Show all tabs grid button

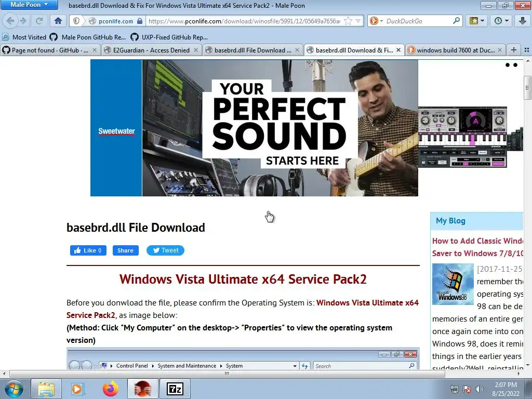coord(527,50)
